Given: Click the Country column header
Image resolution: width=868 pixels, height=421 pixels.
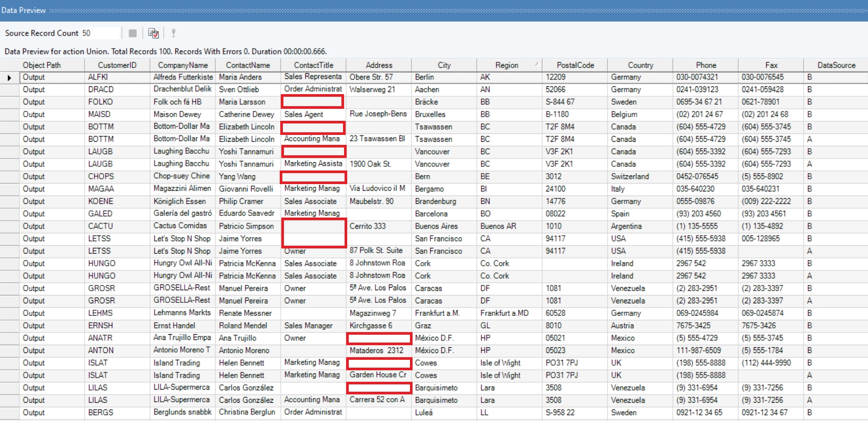Looking at the screenshot, I should 640,65.
